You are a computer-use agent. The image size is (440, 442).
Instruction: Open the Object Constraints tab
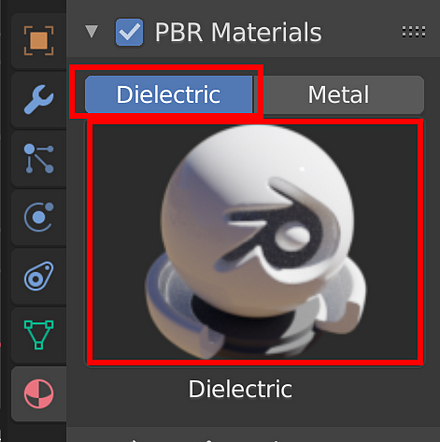pyautogui.click(x=39, y=276)
